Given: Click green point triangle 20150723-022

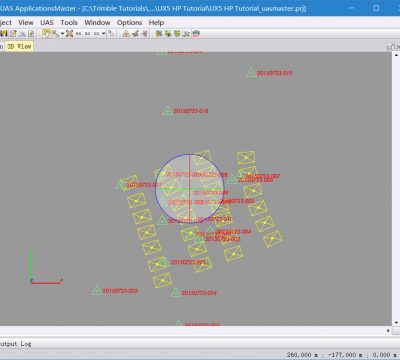Looking at the screenshot, I should (97, 290).
